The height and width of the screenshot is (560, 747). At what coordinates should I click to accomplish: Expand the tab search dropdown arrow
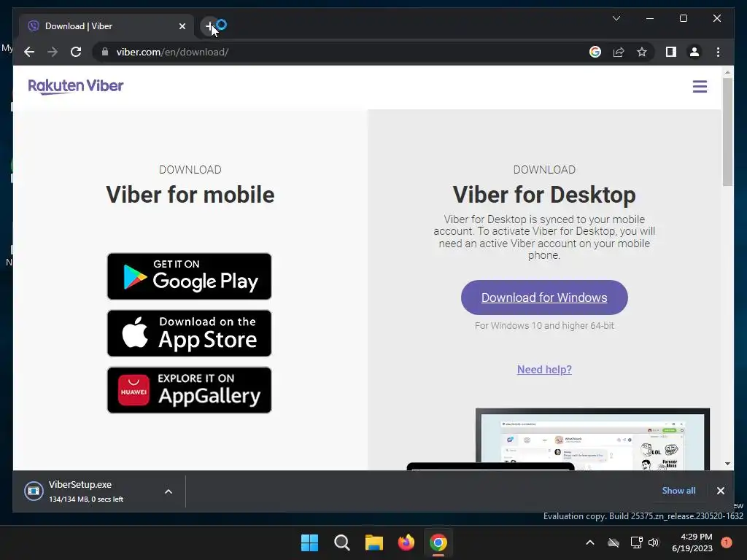616,18
